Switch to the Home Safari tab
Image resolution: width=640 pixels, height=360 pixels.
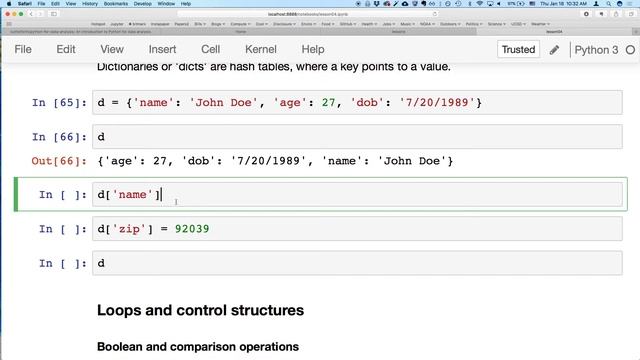pyautogui.click(x=241, y=31)
